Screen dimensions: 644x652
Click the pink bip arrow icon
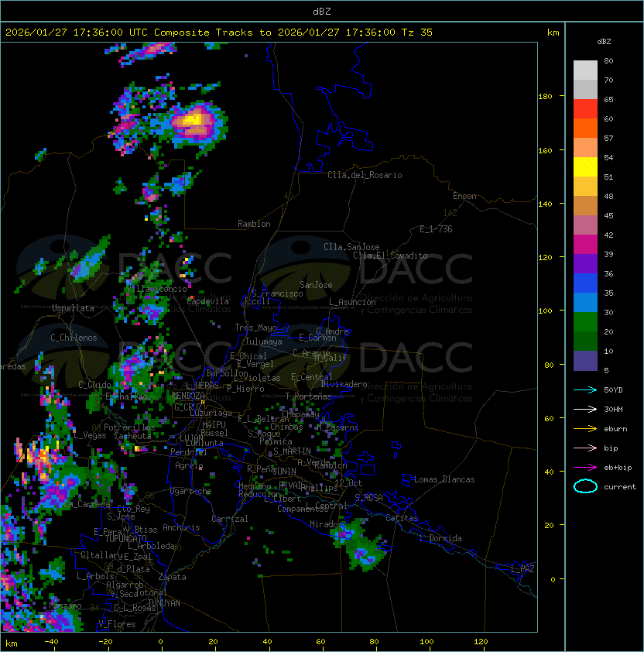[x=585, y=448]
